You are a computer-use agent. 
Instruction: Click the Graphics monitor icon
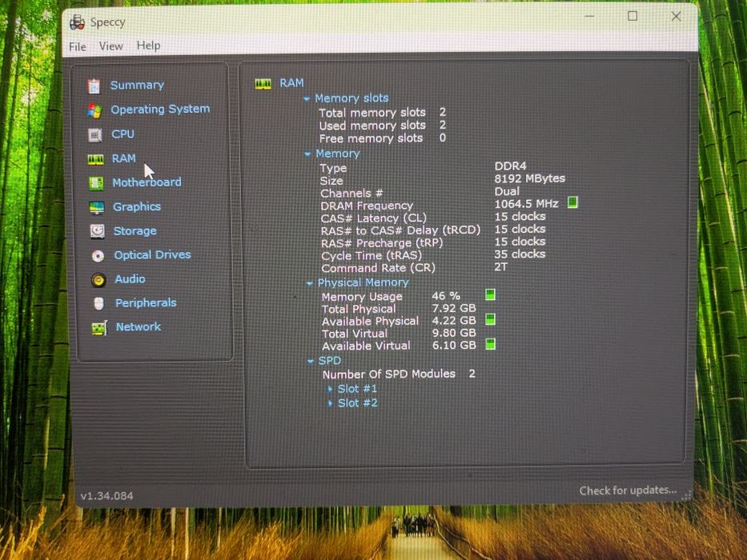(x=97, y=208)
